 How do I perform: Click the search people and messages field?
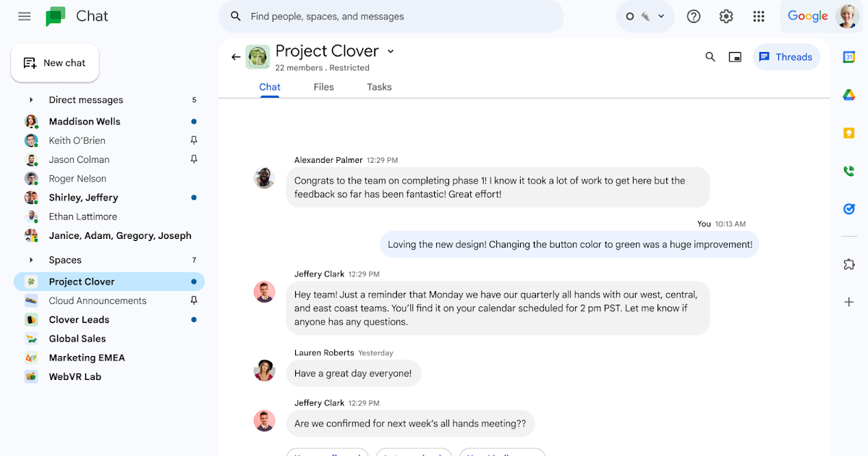(398, 16)
